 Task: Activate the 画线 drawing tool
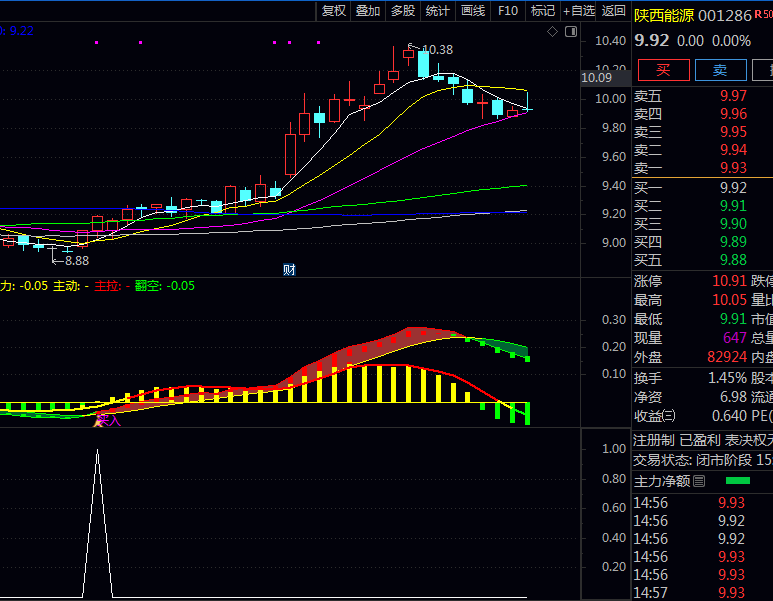(x=472, y=11)
